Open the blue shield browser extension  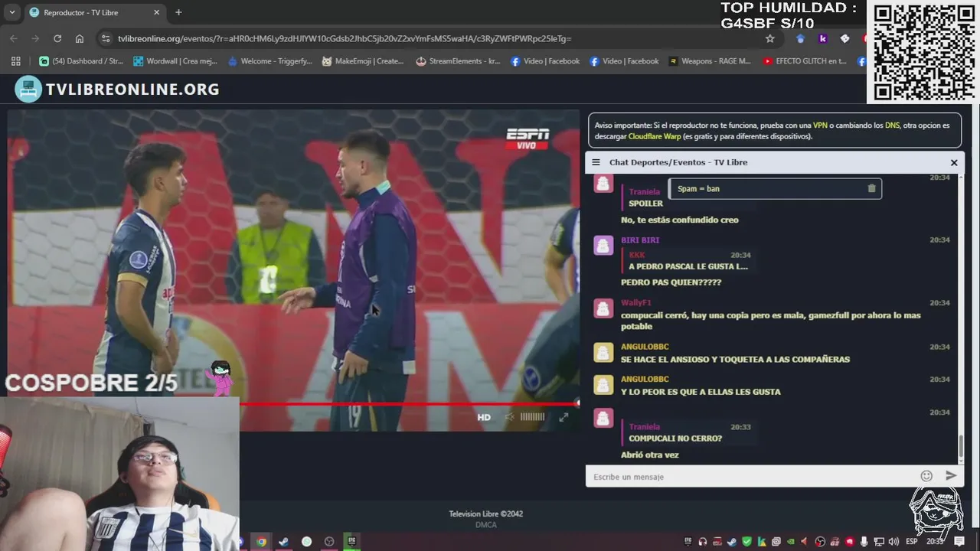[801, 38]
